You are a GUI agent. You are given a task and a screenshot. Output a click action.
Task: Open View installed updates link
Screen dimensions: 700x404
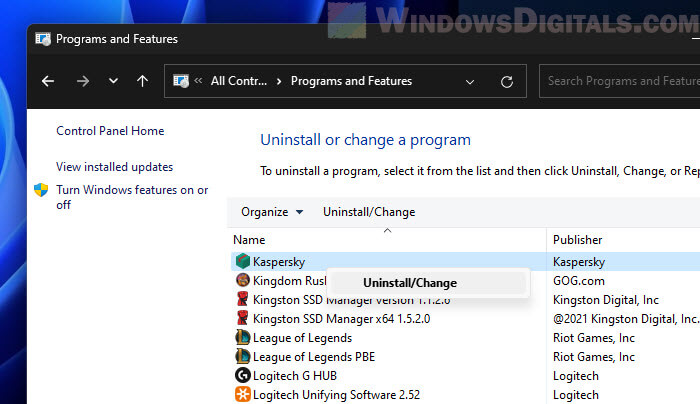click(114, 167)
